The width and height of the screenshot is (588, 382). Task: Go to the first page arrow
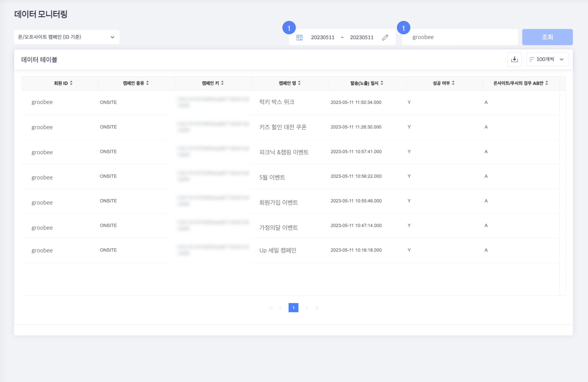[x=270, y=308]
